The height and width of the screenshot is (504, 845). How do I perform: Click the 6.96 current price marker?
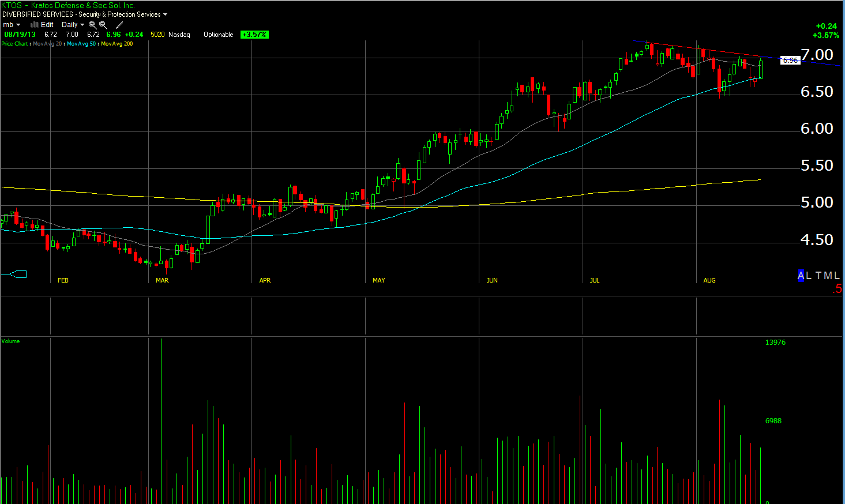coord(790,60)
